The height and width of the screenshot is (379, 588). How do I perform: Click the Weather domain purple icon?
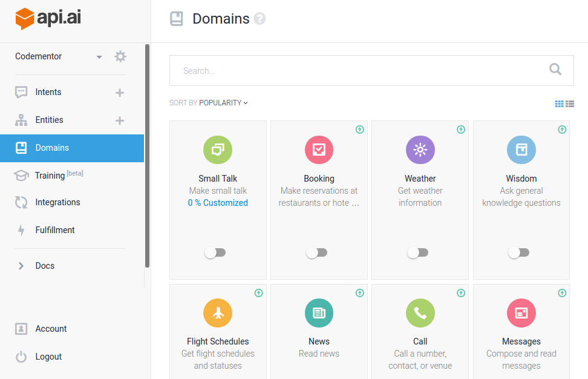[420, 150]
